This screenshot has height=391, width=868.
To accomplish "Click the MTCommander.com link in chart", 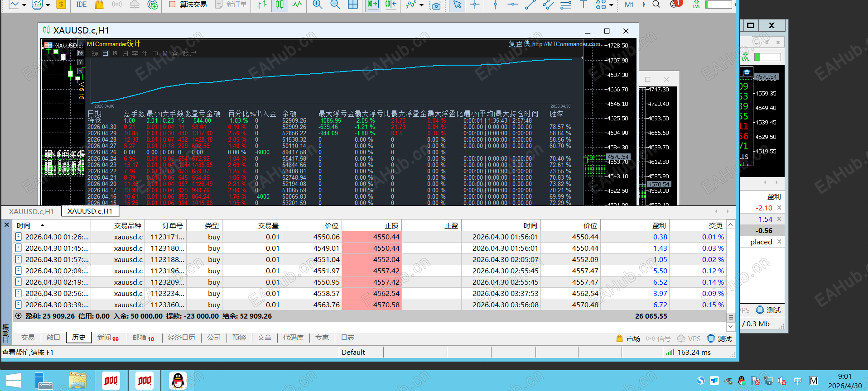I will coord(566,44).
